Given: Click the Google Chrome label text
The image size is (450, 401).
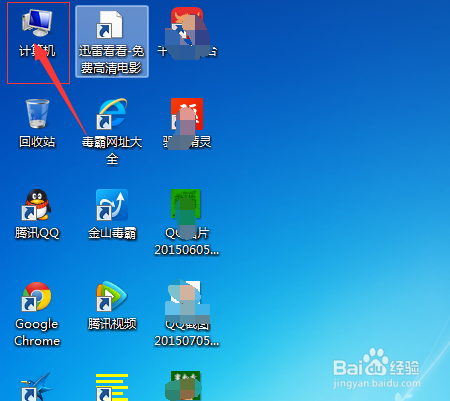Looking at the screenshot, I should pos(37,332).
